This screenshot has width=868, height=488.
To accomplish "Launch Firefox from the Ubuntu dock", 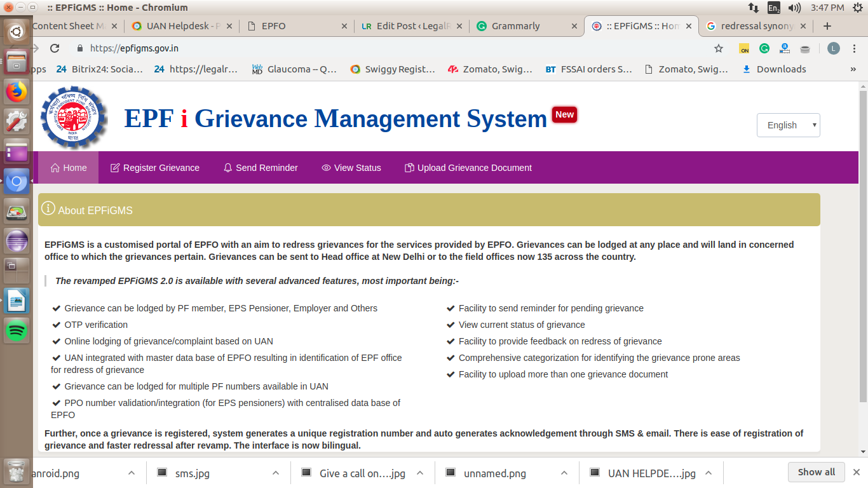I will pos(17,91).
